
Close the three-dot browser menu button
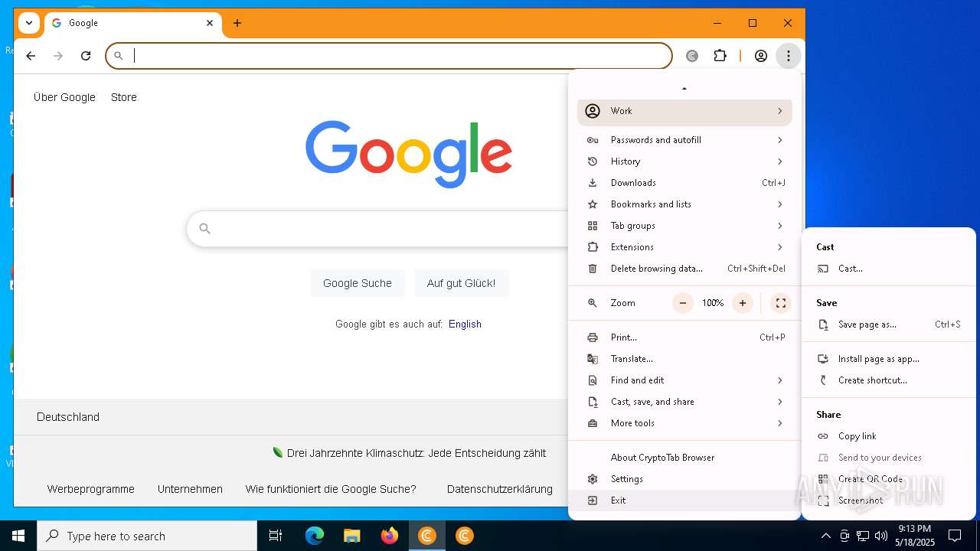(788, 56)
